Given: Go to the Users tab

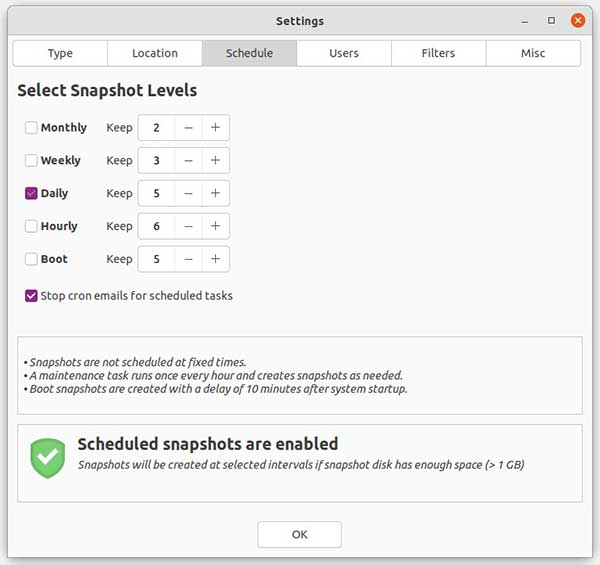Looking at the screenshot, I should pyautogui.click(x=344, y=53).
